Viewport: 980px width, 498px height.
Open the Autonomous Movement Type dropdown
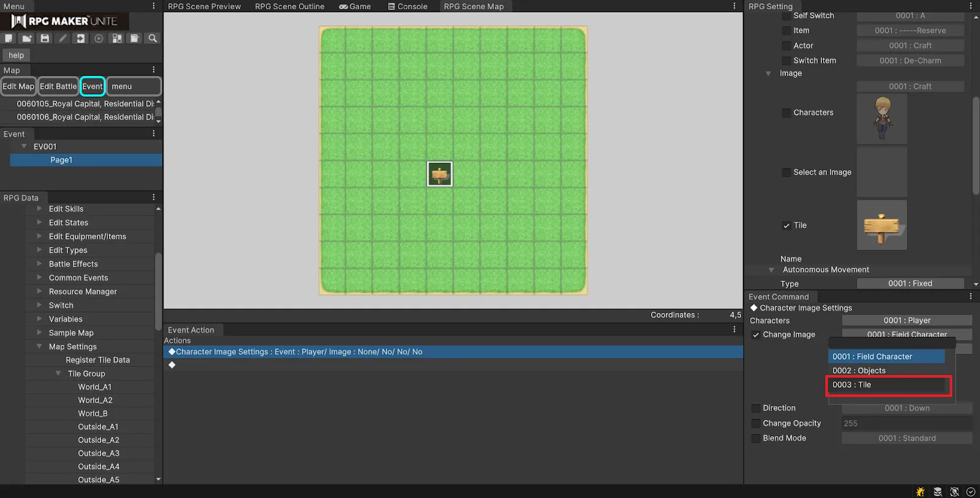(910, 284)
